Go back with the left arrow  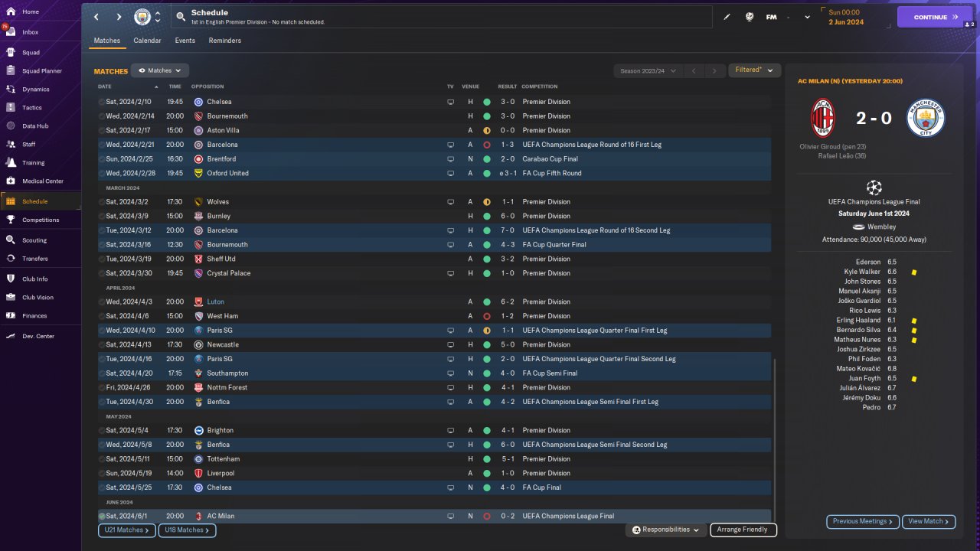(96, 17)
